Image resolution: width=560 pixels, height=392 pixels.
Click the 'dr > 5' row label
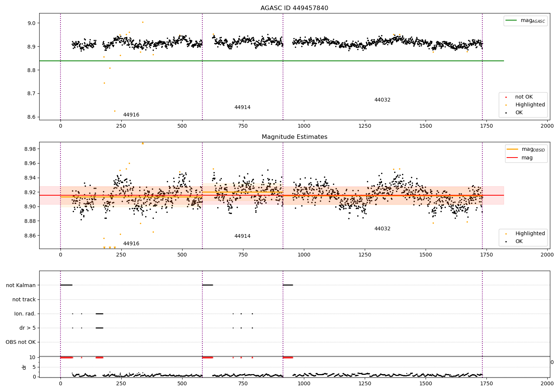click(28, 328)
